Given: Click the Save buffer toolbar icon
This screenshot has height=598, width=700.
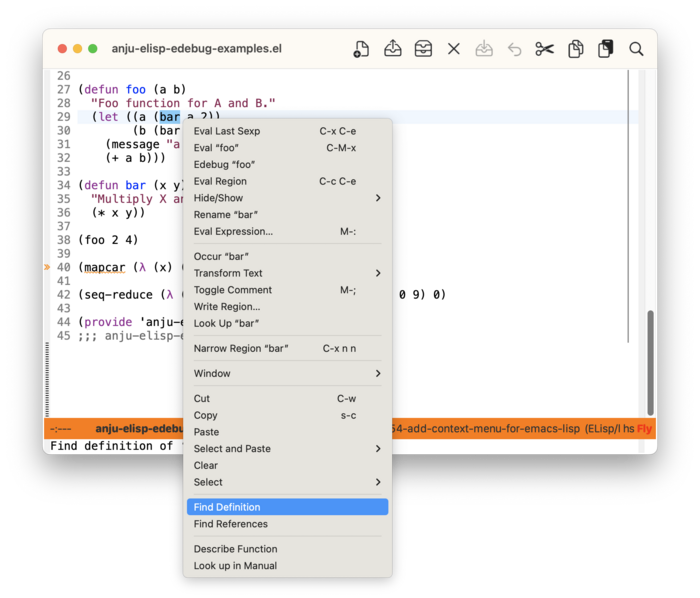Looking at the screenshot, I should pyautogui.click(x=484, y=49).
